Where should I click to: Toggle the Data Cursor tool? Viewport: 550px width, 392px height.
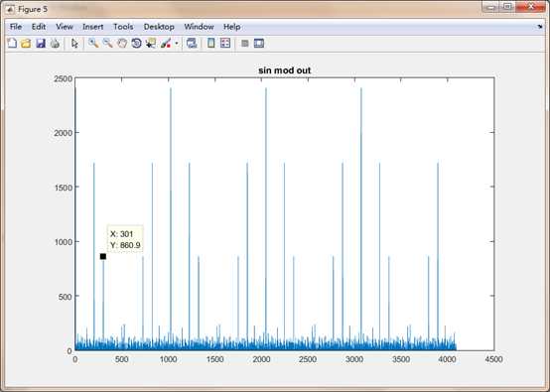151,43
